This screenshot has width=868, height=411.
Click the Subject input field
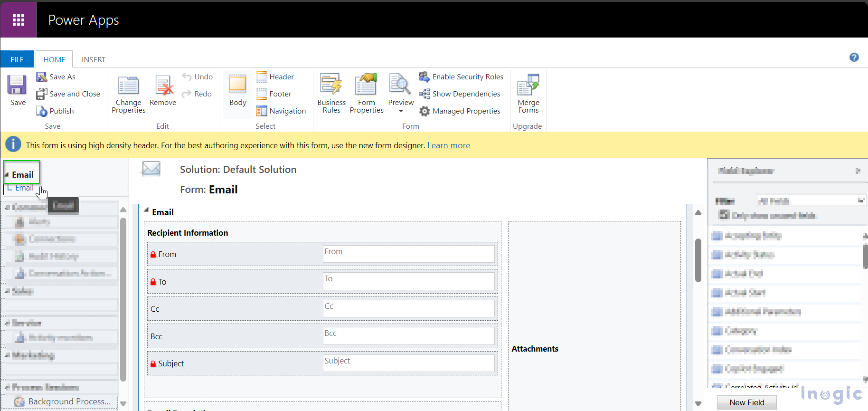coord(409,363)
